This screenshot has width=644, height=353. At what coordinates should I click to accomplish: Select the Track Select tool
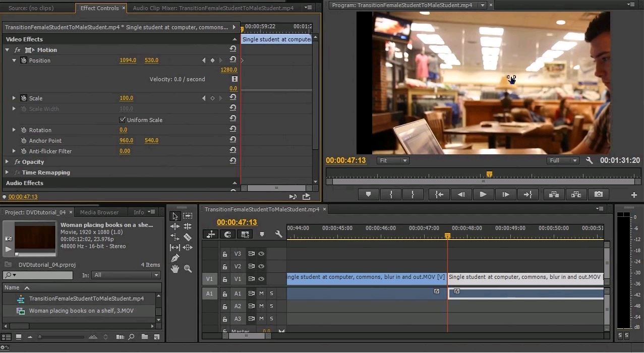click(188, 216)
